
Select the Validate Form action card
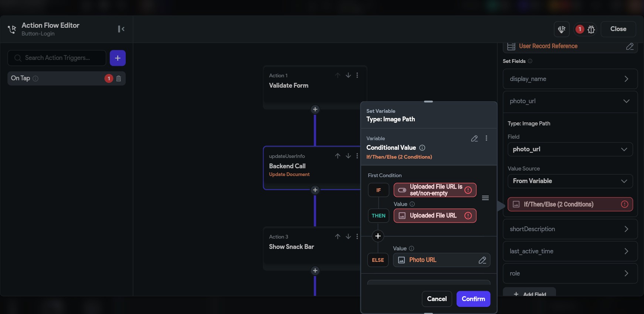coord(315,87)
